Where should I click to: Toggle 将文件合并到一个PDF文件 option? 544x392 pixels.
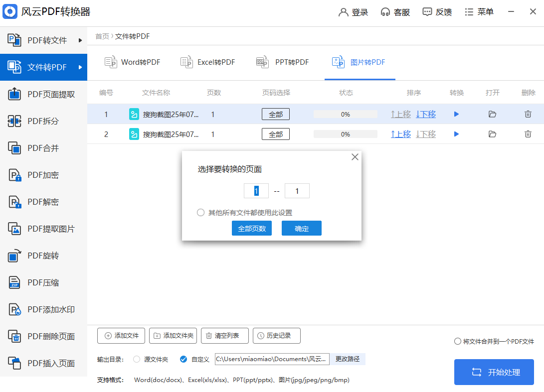point(458,342)
